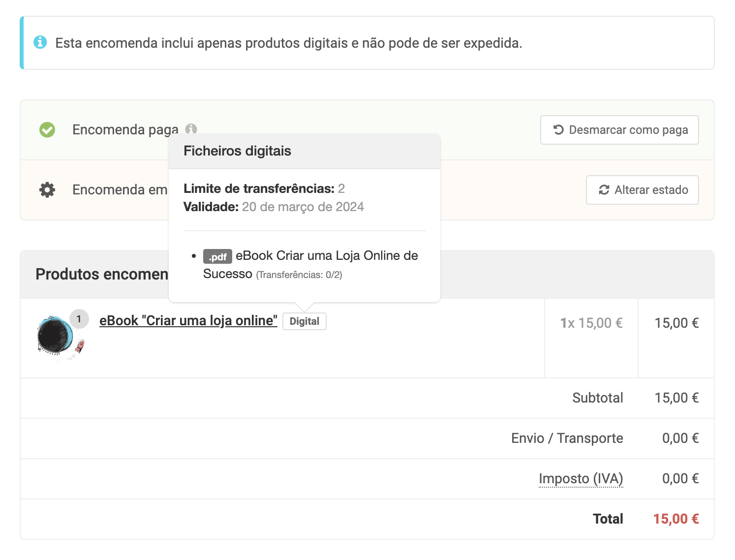The image size is (735, 560).
Task: Click the Digital product tag
Action: tap(304, 321)
